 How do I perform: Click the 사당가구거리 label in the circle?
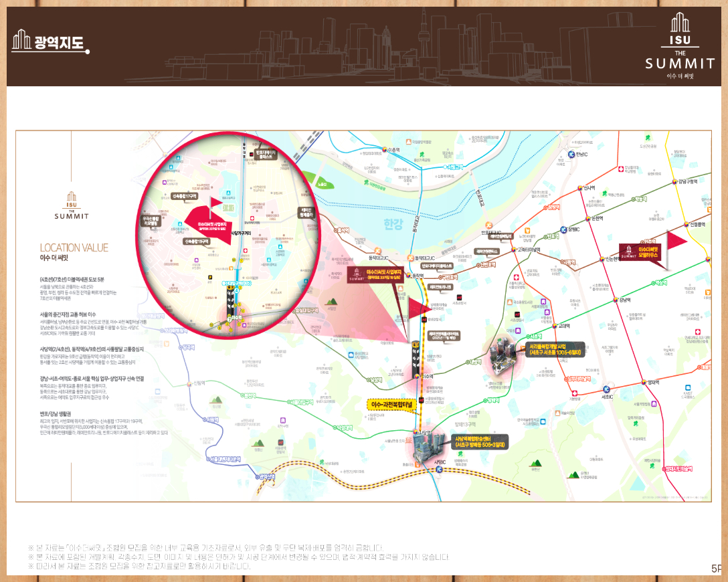[241, 233]
